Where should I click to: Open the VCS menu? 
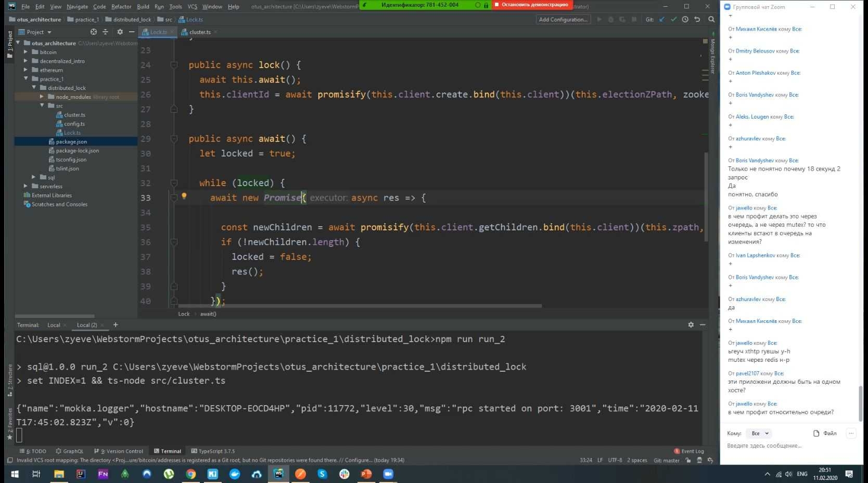click(x=192, y=6)
